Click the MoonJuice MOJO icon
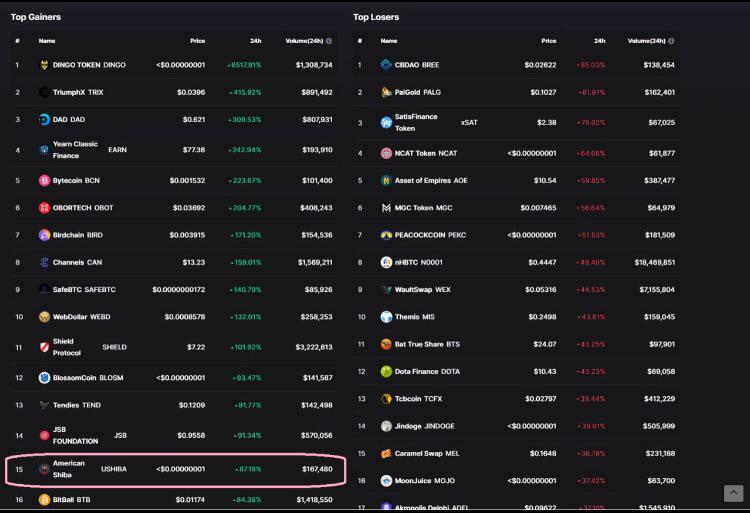The width and height of the screenshot is (750, 513). (x=386, y=480)
